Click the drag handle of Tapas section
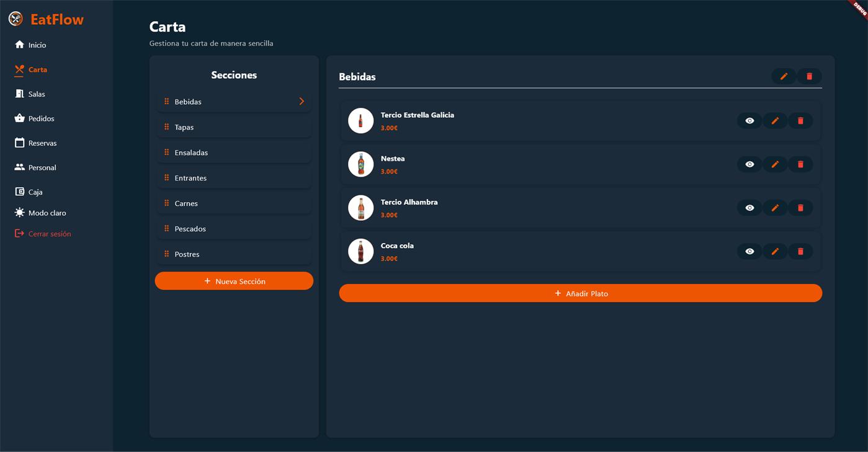Screen dimensions: 868x452 coord(166,127)
